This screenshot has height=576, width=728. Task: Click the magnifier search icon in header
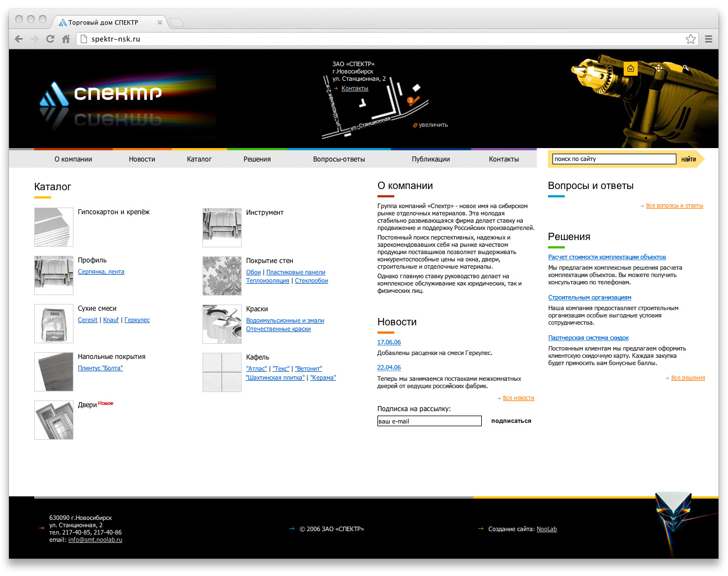pos(685,68)
